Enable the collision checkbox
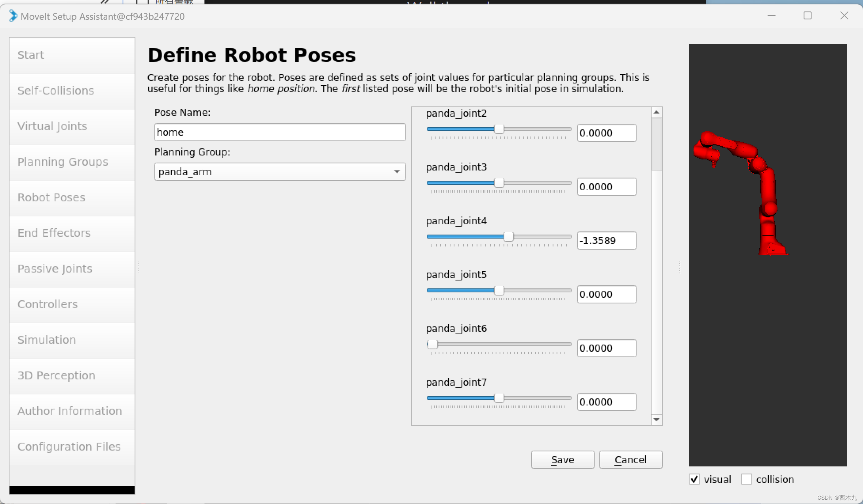Image resolution: width=863 pixels, height=504 pixels. pos(746,479)
